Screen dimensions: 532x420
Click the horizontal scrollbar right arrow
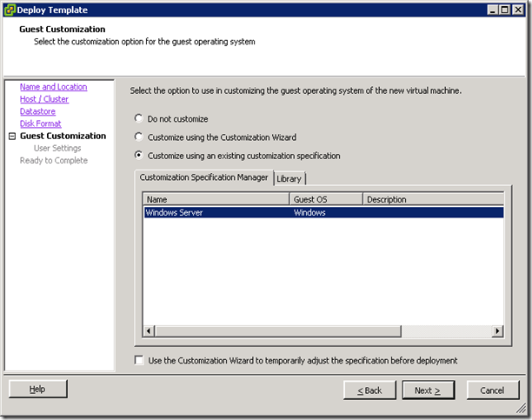click(498, 330)
